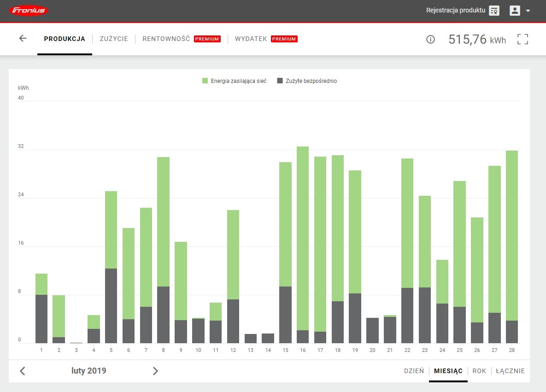Open product registration certificate icon
Screen dimensions: 546x392
494,11
